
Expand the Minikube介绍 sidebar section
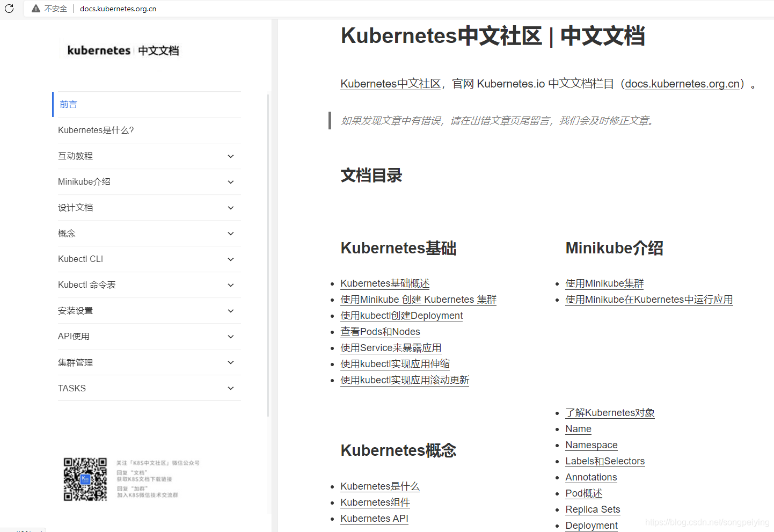230,181
